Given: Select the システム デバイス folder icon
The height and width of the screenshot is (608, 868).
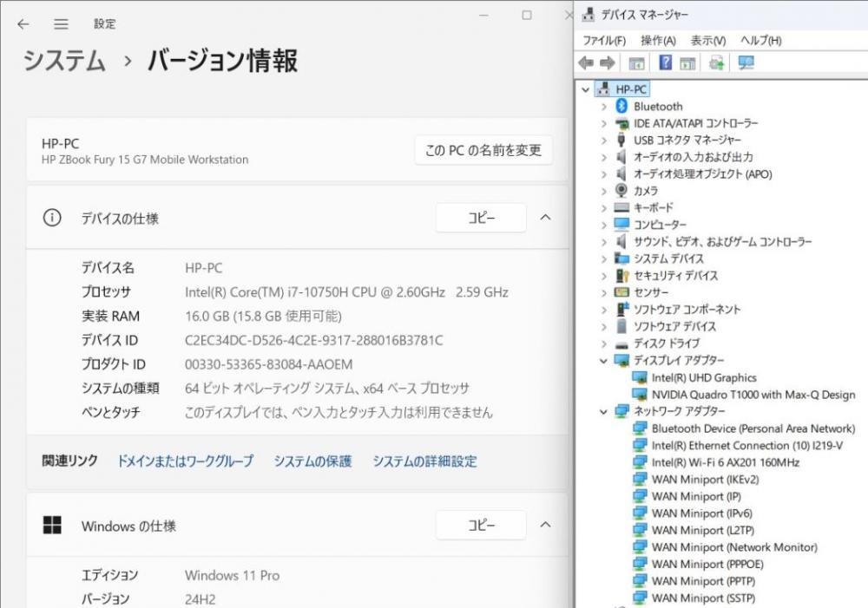Looking at the screenshot, I should pos(621,258).
